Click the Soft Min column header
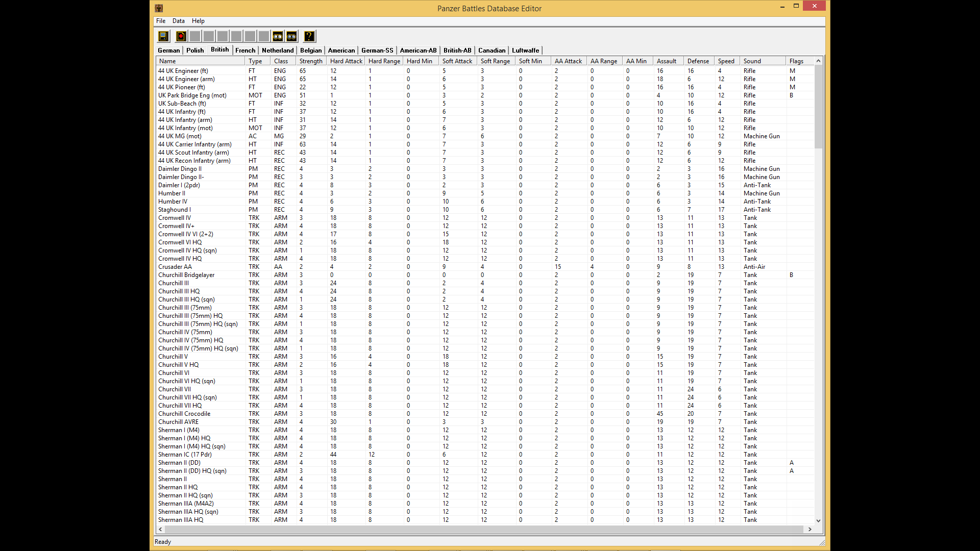The width and height of the screenshot is (980, 551). pos(533,61)
